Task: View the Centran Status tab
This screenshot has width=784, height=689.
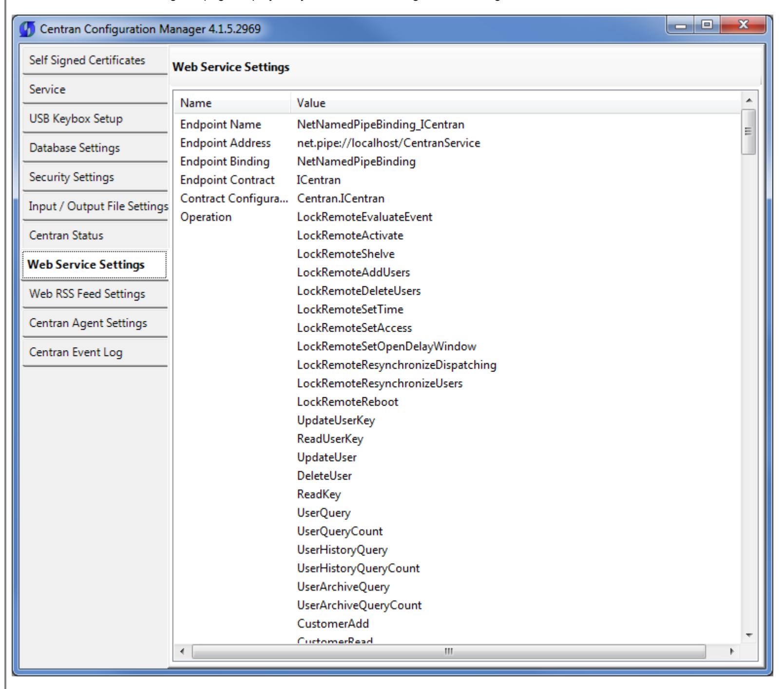Action: pyautogui.click(x=95, y=236)
